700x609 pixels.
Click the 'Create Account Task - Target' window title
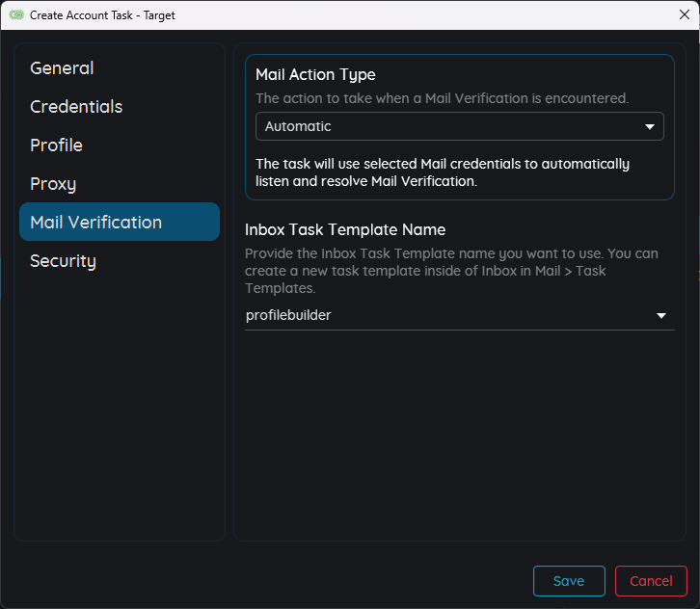(102, 15)
